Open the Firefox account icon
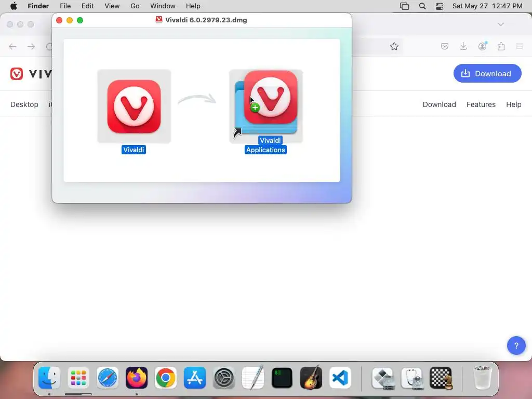Image resolution: width=532 pixels, height=399 pixels. pyautogui.click(x=482, y=46)
